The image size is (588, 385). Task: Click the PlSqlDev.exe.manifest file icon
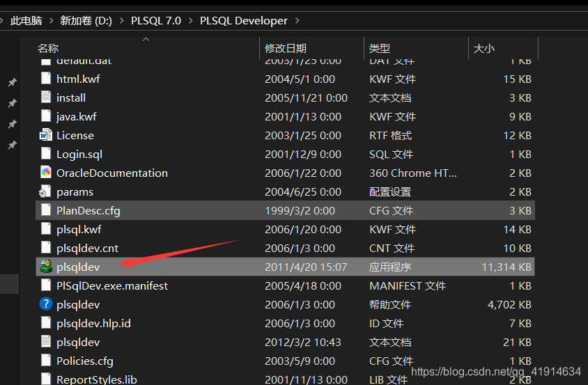pos(46,285)
